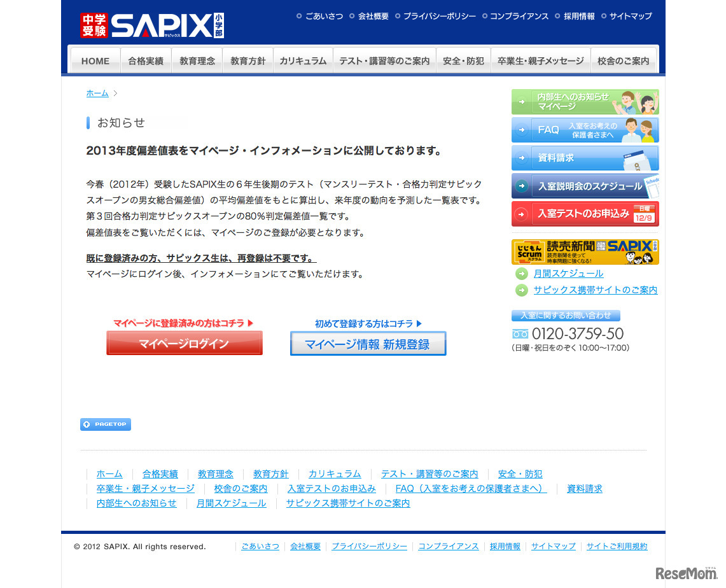Viewport: 726px width, 588px height.
Task: Click 内部生へのお知らせ in the footer navigation
Action: pos(137,503)
